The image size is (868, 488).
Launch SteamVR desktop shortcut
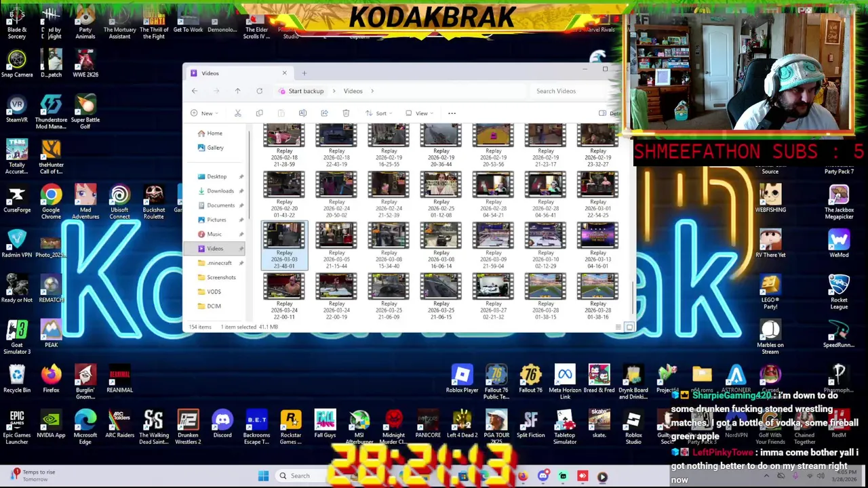(17, 110)
